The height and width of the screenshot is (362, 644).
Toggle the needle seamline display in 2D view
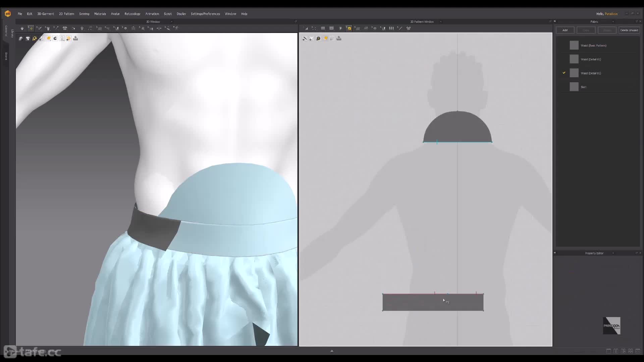pyautogui.click(x=305, y=39)
